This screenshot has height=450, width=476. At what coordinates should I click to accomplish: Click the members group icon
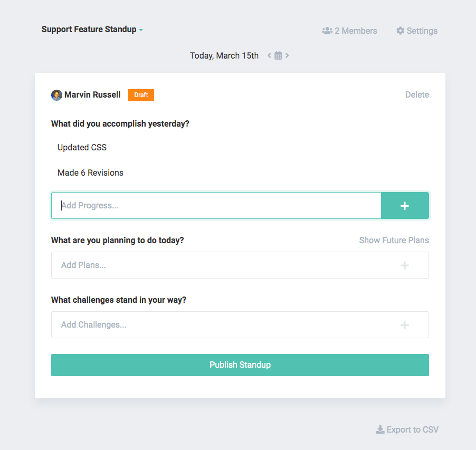point(327,31)
